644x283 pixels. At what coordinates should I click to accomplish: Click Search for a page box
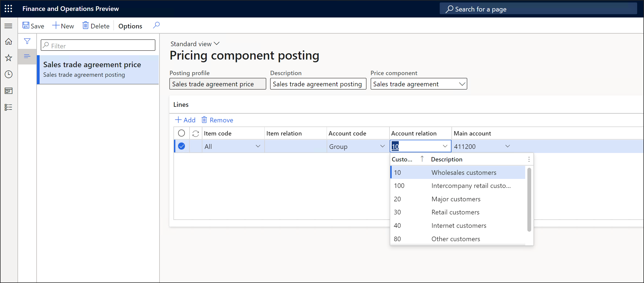tap(538, 9)
